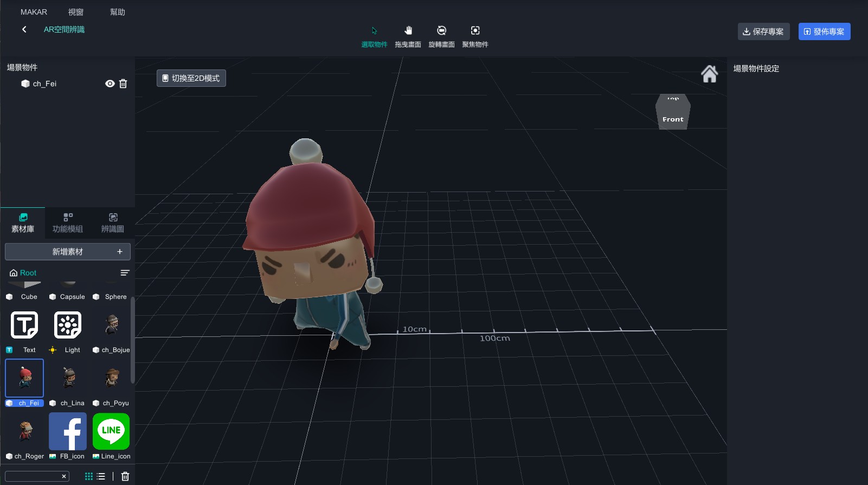Delete ch_Fei with the trash icon

coord(123,84)
